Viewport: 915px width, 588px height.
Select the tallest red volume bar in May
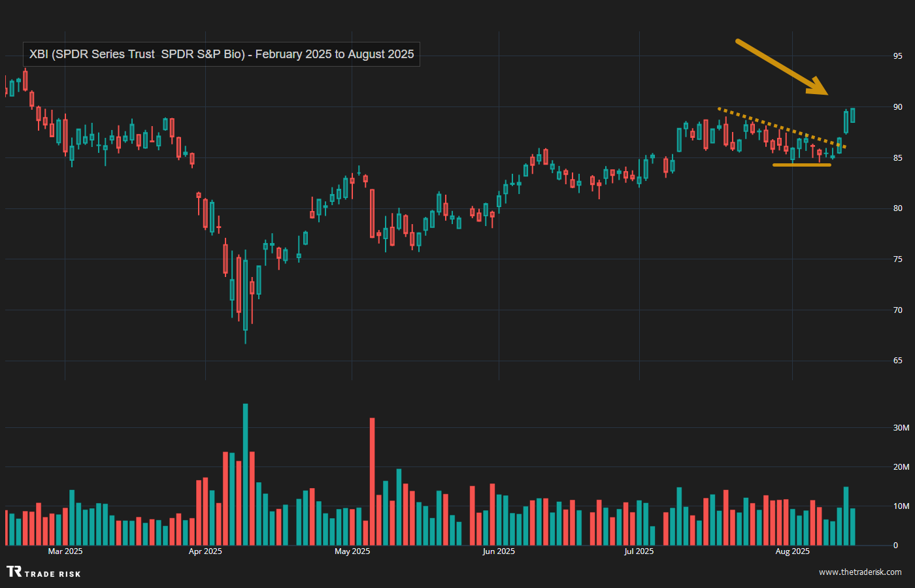point(373,482)
